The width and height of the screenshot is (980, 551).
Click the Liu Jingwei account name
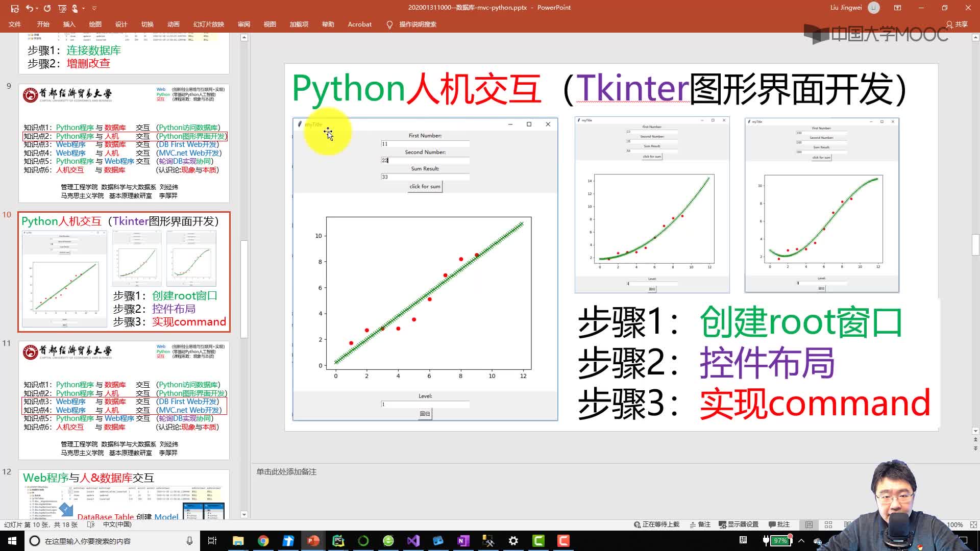[x=846, y=8]
